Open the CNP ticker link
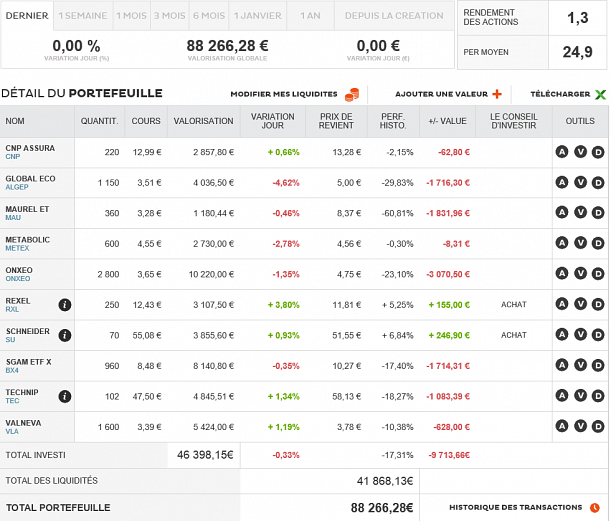The height and width of the screenshot is (521, 611). coord(12,157)
